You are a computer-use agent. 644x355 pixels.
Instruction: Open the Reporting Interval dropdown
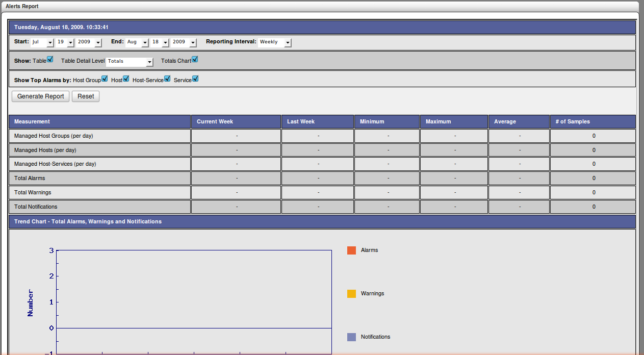(x=275, y=42)
